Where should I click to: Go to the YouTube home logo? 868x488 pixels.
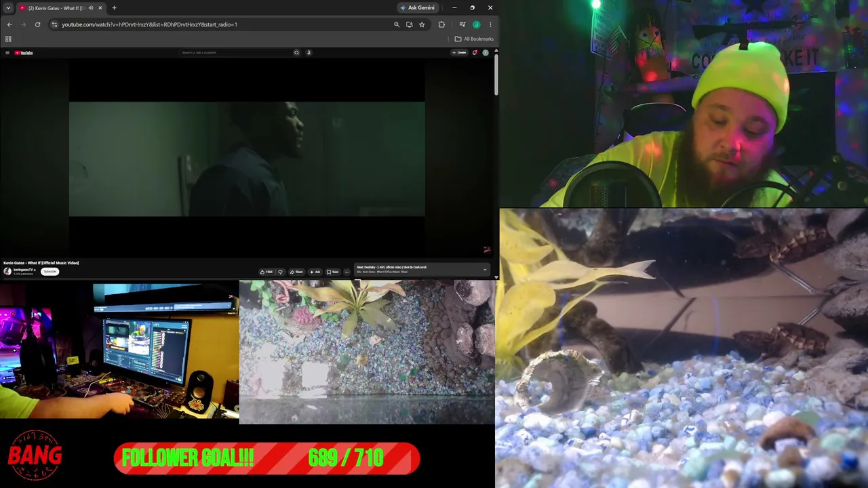[24, 53]
